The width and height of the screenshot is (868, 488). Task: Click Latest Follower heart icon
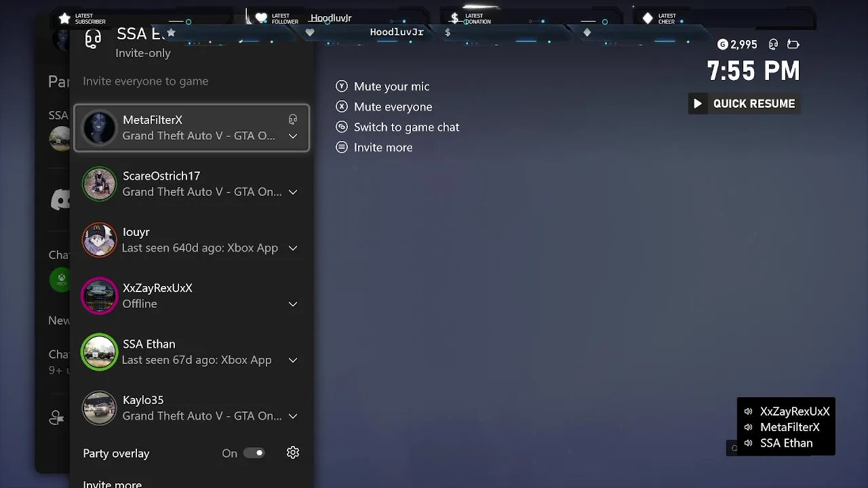[261, 18]
